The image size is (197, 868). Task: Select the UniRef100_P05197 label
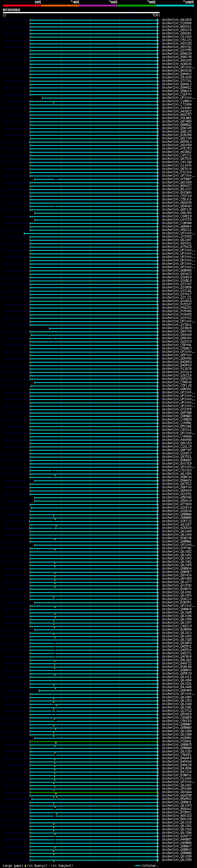click(177, 304)
